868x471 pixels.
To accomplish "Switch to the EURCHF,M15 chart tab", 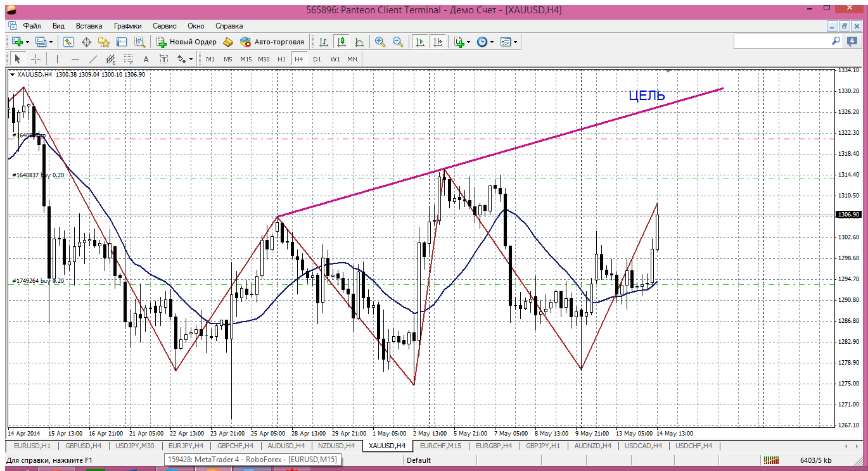I will (440, 446).
